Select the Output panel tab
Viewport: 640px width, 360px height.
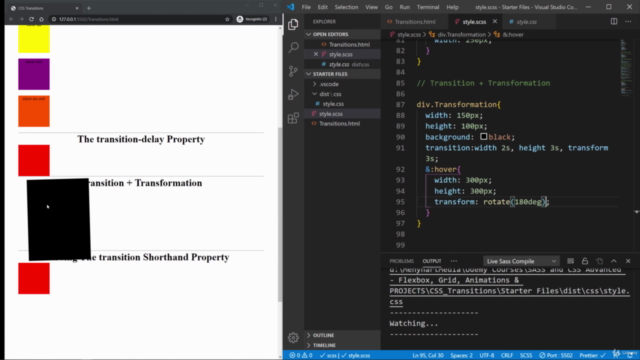[432, 261]
